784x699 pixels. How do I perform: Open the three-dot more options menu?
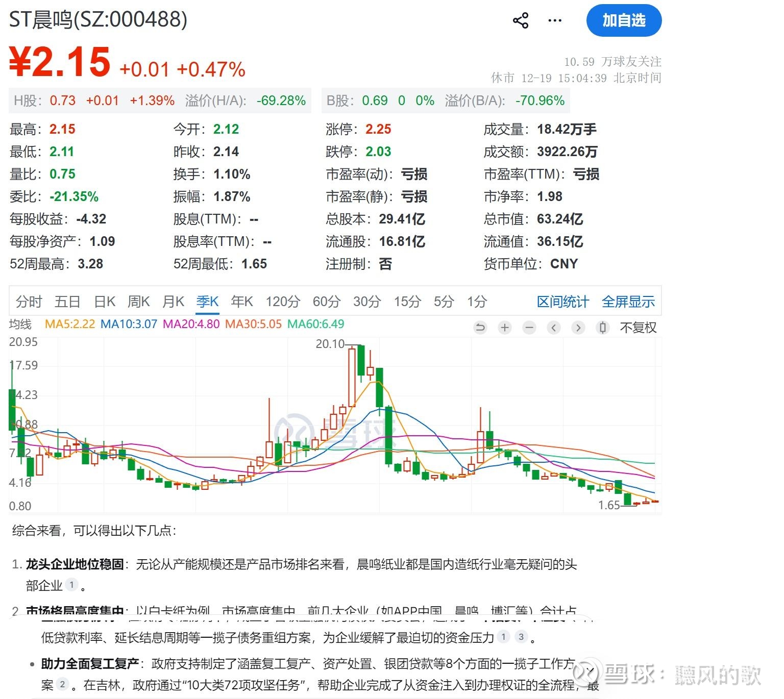pos(554,21)
